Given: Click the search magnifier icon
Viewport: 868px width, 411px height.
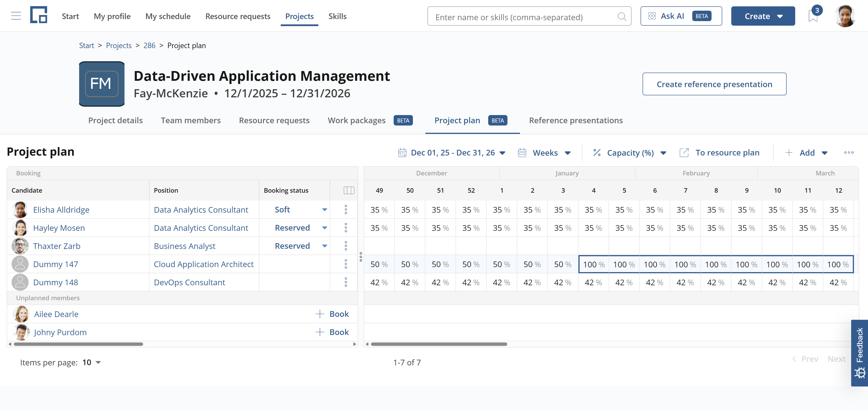Looking at the screenshot, I should [x=622, y=17].
